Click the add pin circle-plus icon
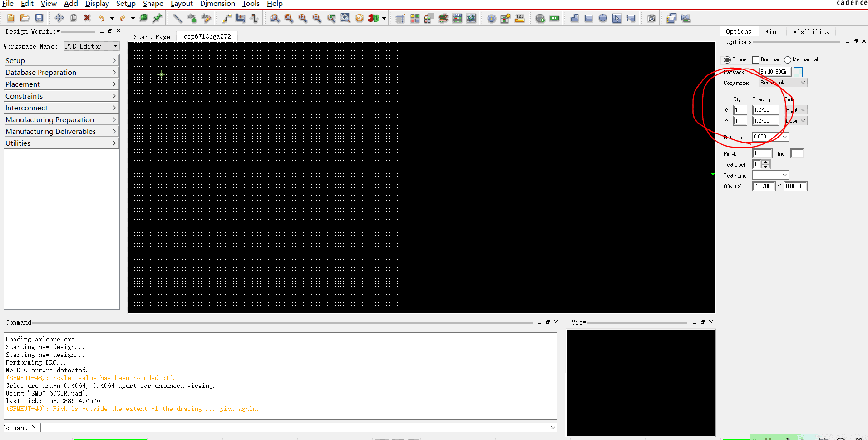The height and width of the screenshot is (440, 868). 540,18
